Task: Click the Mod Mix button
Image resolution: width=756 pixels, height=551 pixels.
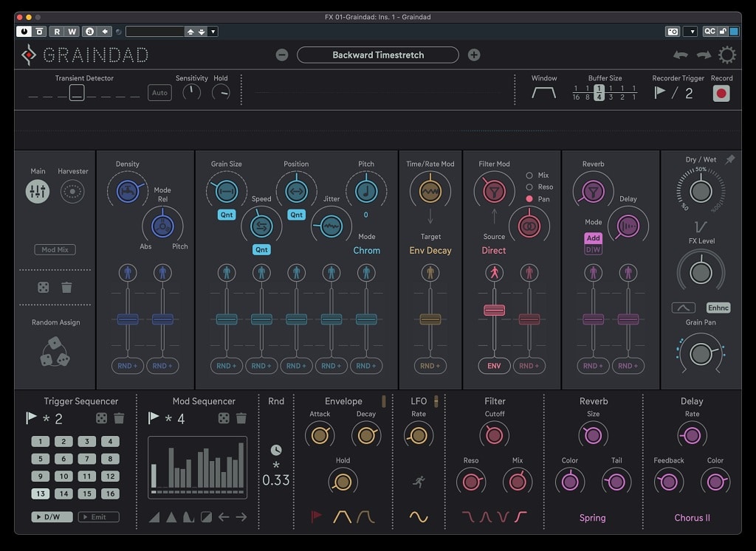Action: [55, 249]
